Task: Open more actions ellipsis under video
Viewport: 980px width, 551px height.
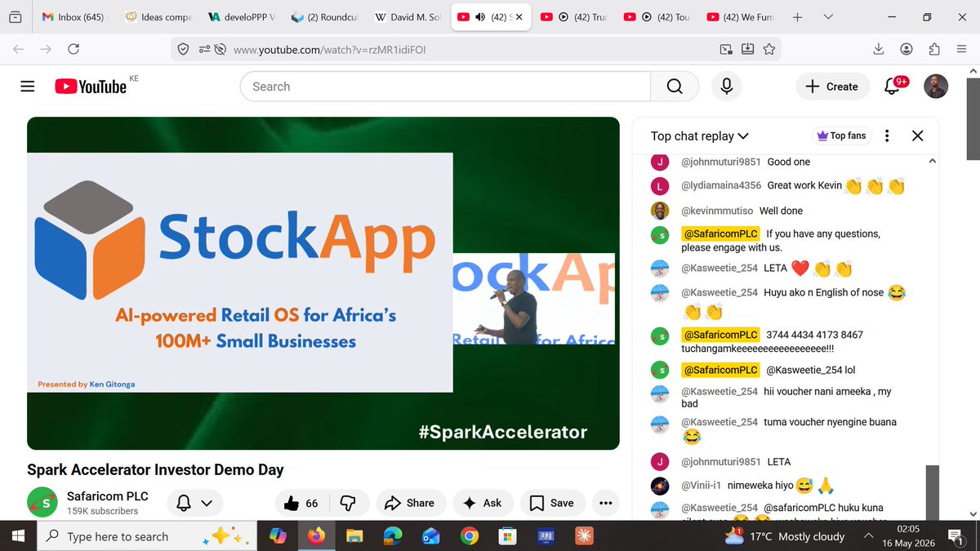Action: coord(605,503)
